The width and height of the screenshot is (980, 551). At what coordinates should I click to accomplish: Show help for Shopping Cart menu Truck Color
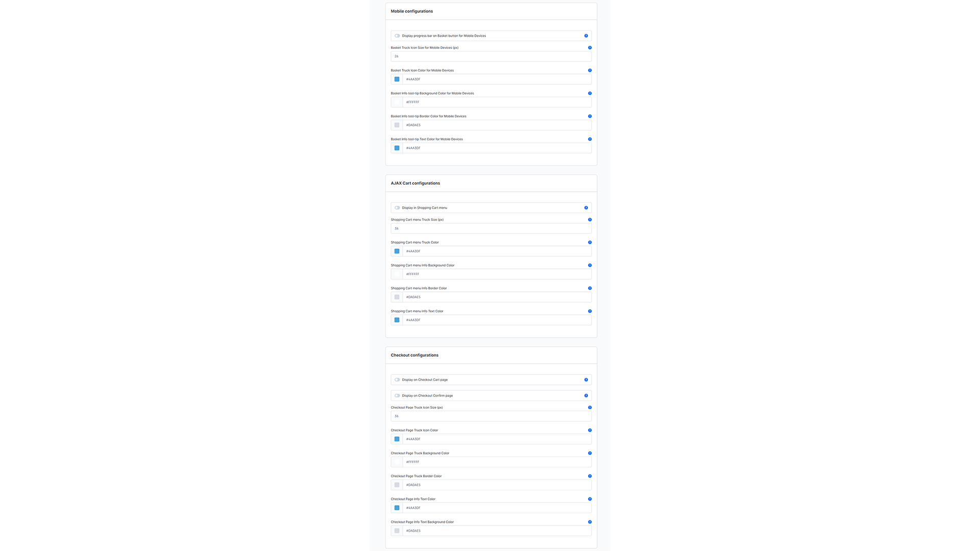pos(590,242)
